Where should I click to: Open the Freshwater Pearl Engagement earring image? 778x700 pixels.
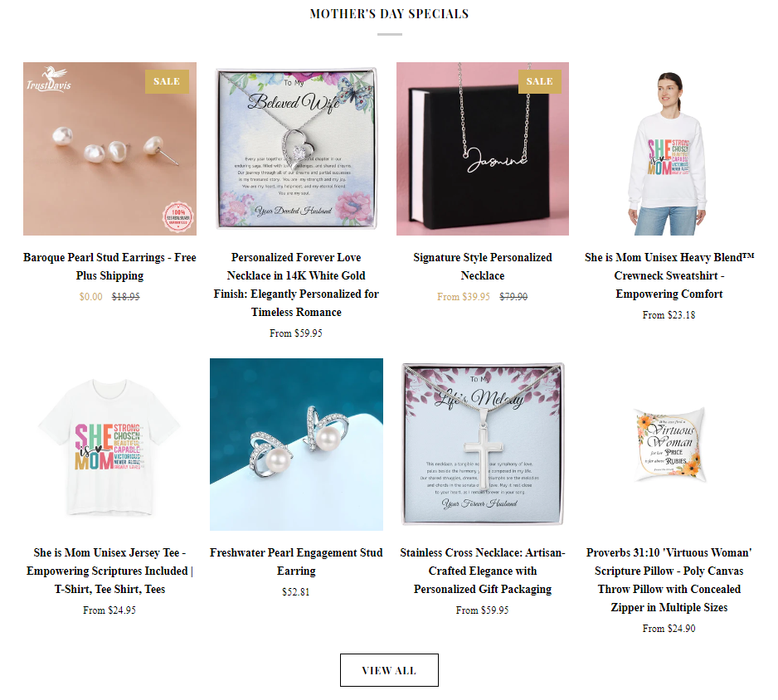(296, 445)
